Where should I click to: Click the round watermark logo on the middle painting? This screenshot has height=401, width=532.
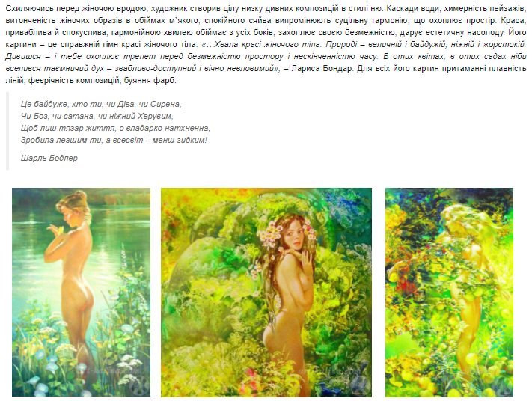tap(359, 385)
